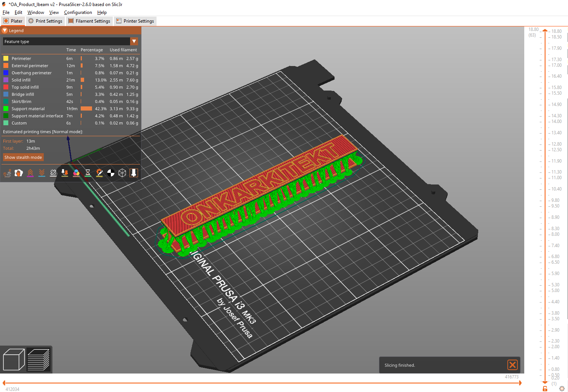
Task: Switch to the 3D editor view cube
Action: coord(14,359)
